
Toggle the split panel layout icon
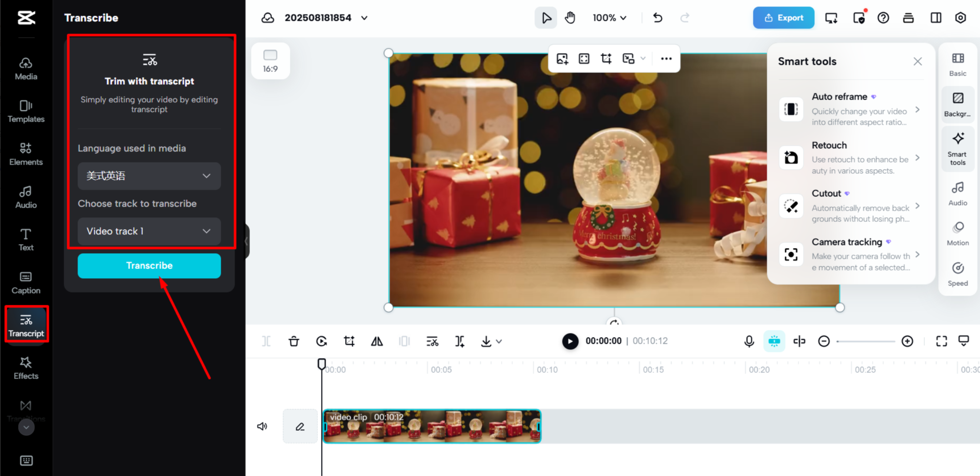pyautogui.click(x=936, y=18)
